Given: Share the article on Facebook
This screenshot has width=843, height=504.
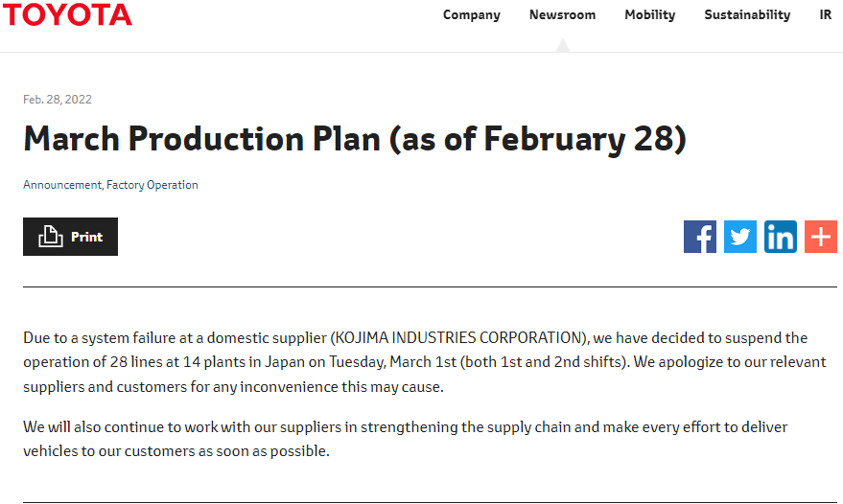Looking at the screenshot, I should pos(700,237).
